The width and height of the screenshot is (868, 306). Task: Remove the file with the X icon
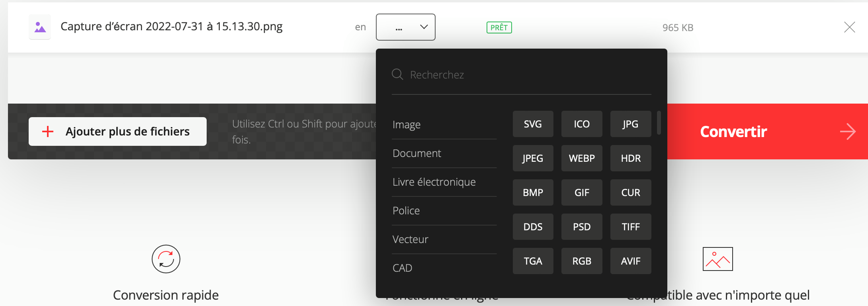pos(849,27)
